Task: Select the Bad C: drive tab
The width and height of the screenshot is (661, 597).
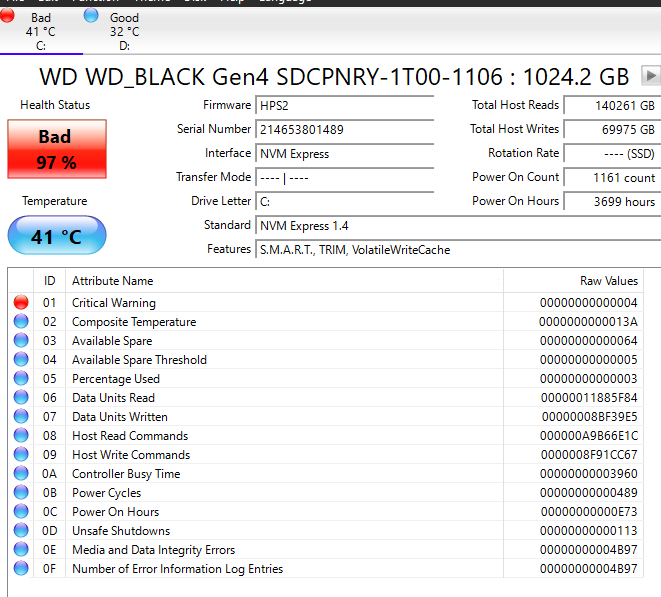Action: [41, 32]
